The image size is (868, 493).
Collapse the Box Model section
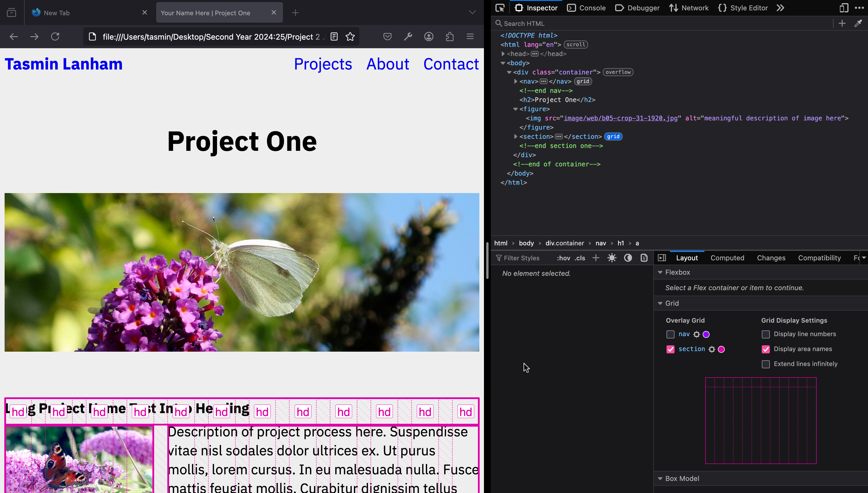point(660,478)
